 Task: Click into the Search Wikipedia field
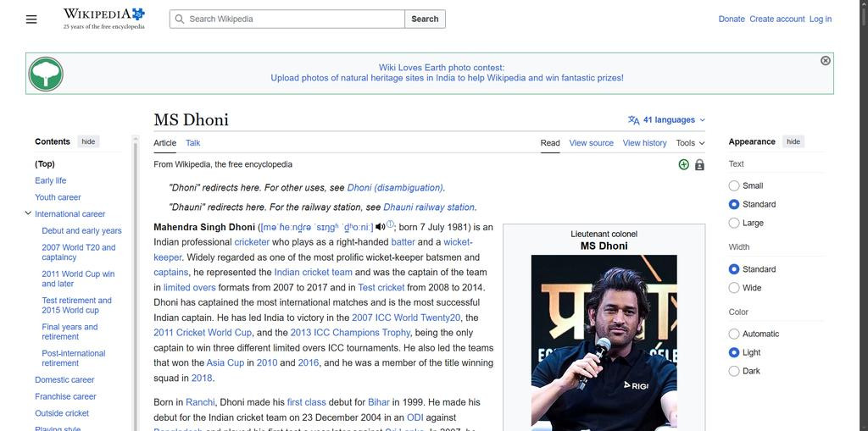pyautogui.click(x=287, y=19)
